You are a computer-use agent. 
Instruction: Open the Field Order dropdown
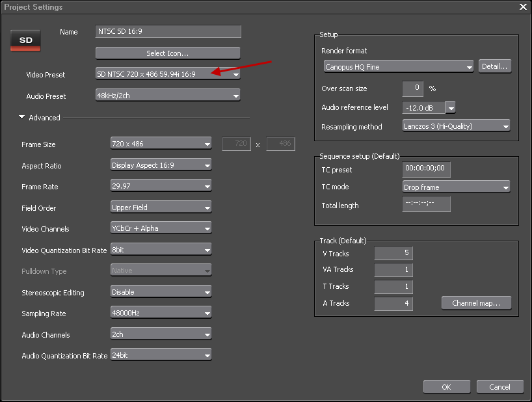pos(161,208)
